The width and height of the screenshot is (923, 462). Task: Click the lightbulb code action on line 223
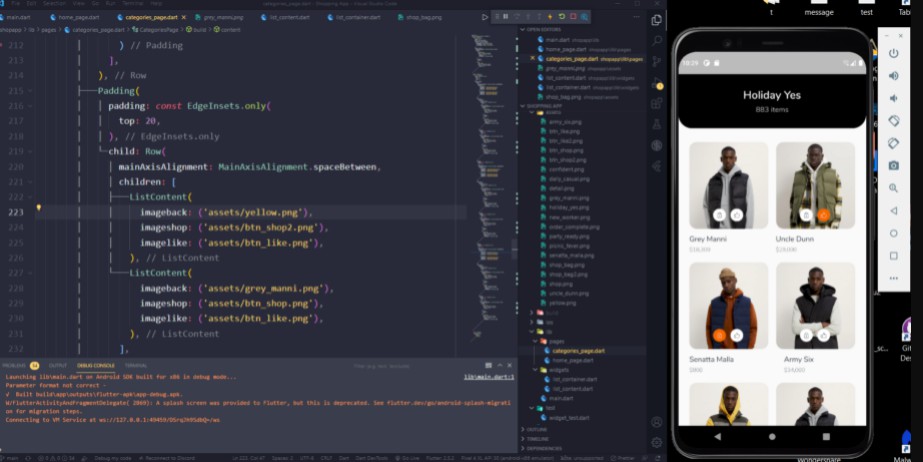click(x=39, y=208)
